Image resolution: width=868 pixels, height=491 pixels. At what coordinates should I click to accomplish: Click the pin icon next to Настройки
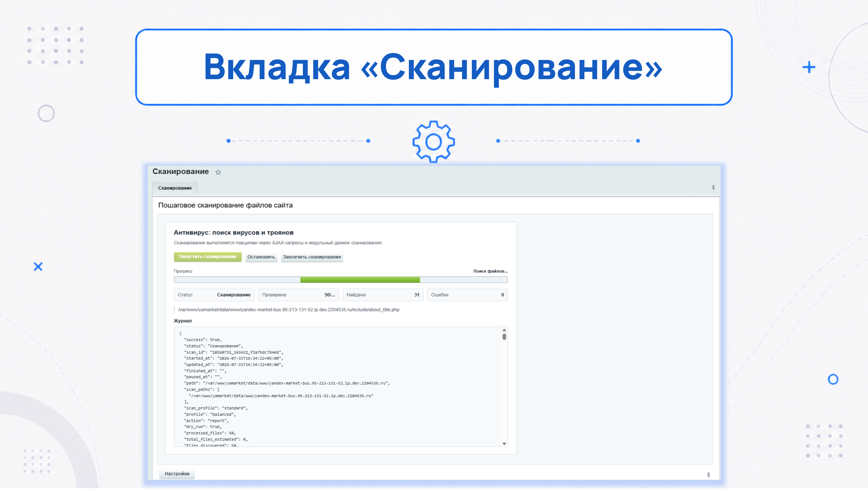click(708, 475)
